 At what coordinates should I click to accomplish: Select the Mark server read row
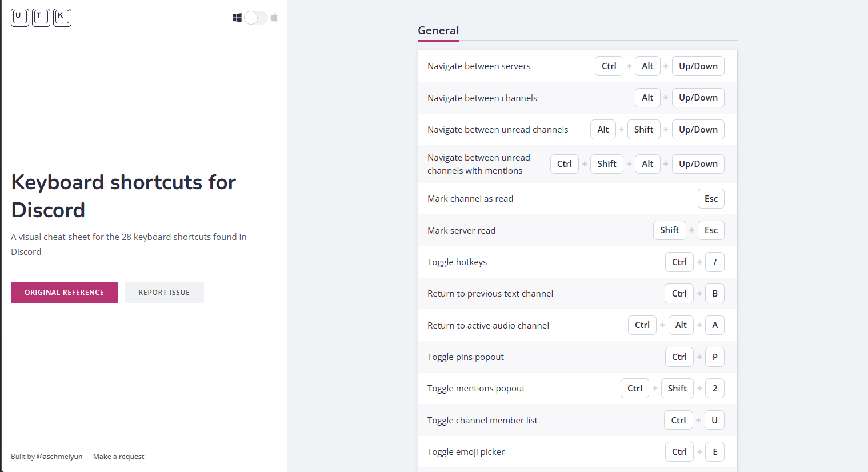pos(578,230)
